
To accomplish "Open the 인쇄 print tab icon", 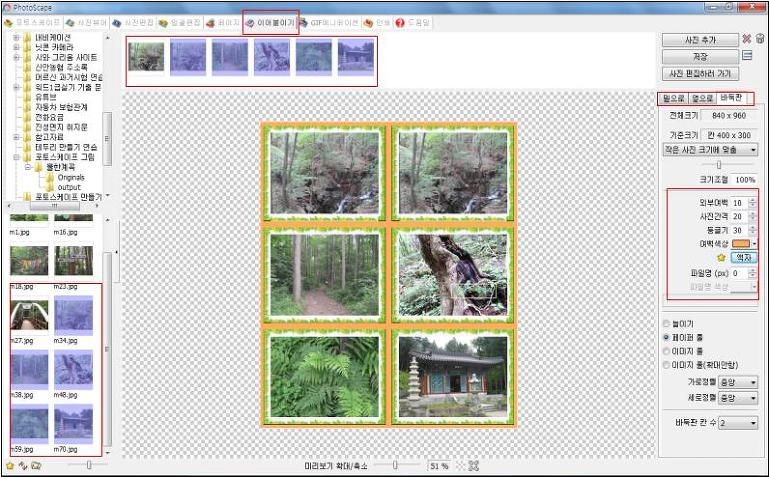I will pyautogui.click(x=368, y=23).
